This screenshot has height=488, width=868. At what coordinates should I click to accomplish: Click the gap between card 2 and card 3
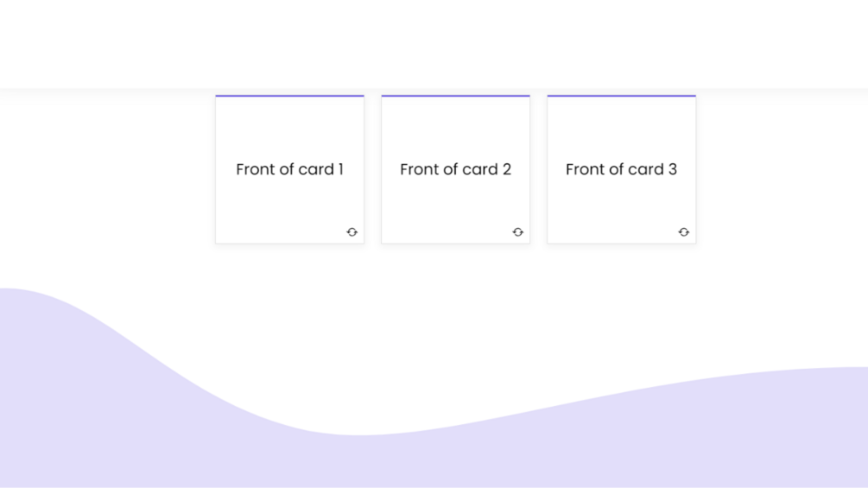[x=539, y=169]
